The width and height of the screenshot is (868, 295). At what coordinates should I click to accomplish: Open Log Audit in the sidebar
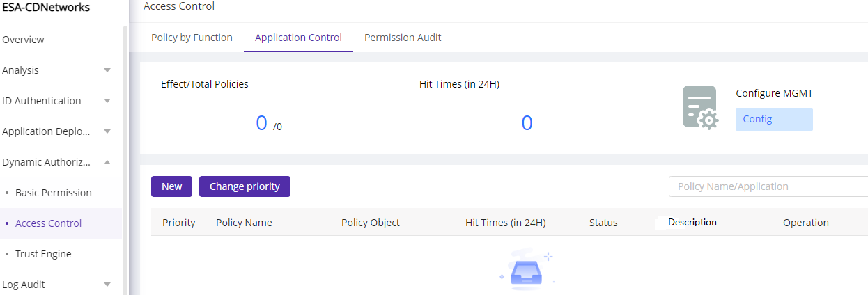24,285
